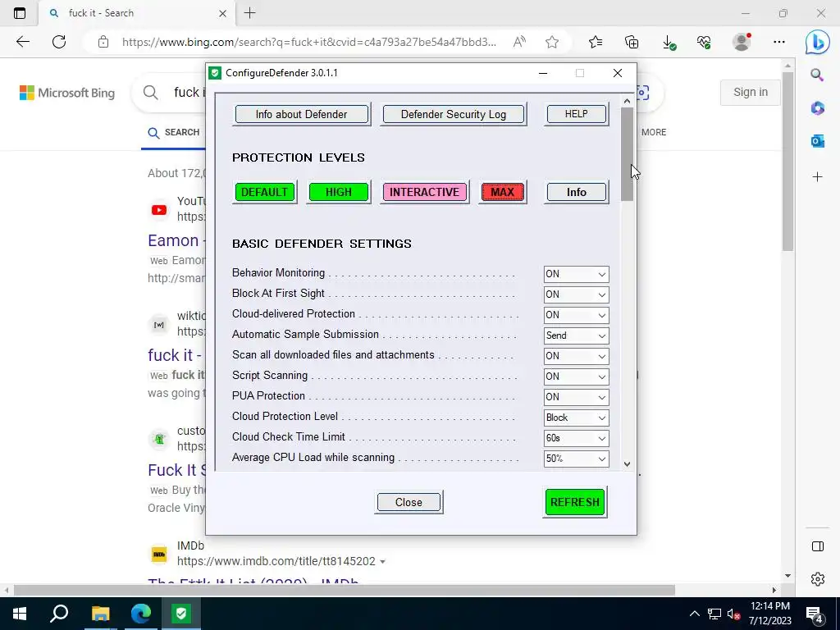Image resolution: width=840 pixels, height=630 pixels.
Task: Open the Edge profile avatar
Action: 742,42
